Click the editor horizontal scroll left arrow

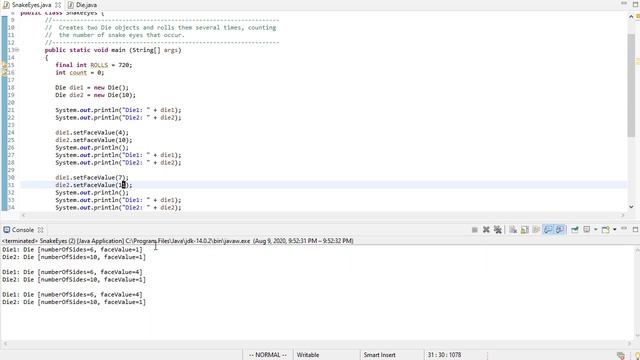pyautogui.click(x=23, y=215)
